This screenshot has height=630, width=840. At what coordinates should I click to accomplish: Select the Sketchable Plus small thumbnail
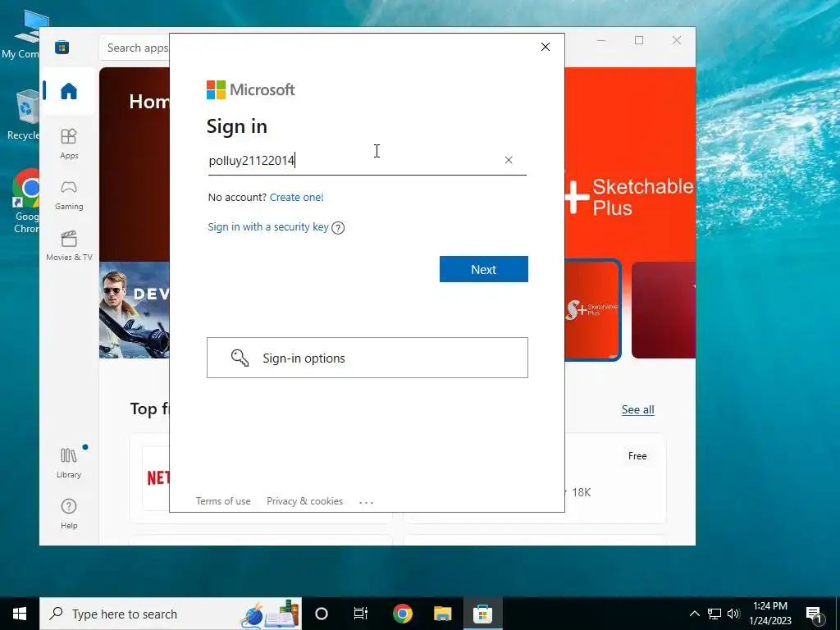click(592, 310)
